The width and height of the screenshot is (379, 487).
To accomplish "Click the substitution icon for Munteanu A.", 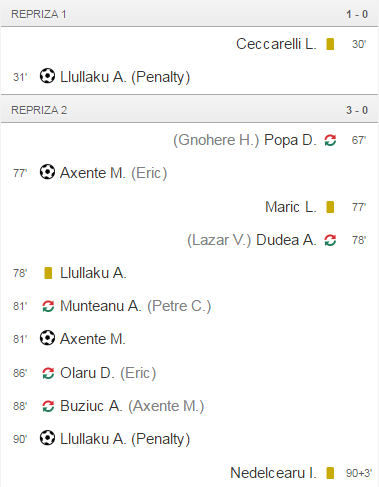I will [48, 306].
